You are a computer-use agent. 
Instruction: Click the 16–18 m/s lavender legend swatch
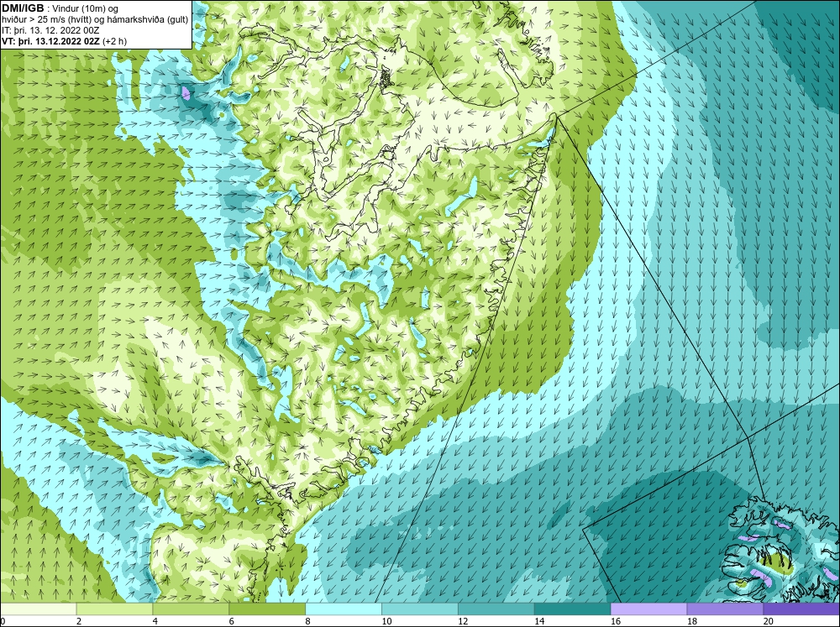(648, 609)
